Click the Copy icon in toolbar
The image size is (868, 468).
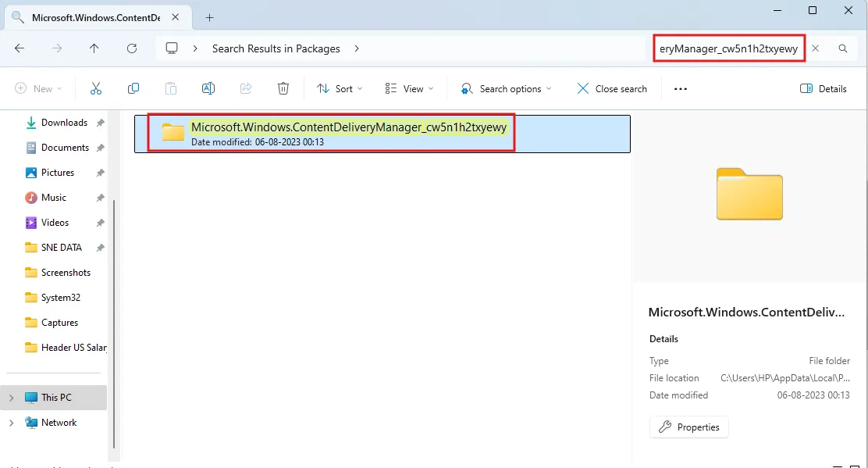click(x=133, y=88)
